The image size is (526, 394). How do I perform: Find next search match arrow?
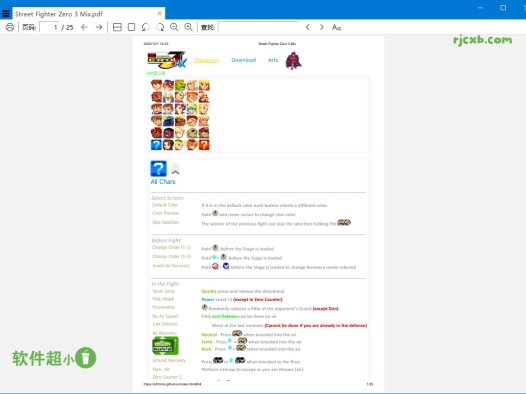(322, 27)
